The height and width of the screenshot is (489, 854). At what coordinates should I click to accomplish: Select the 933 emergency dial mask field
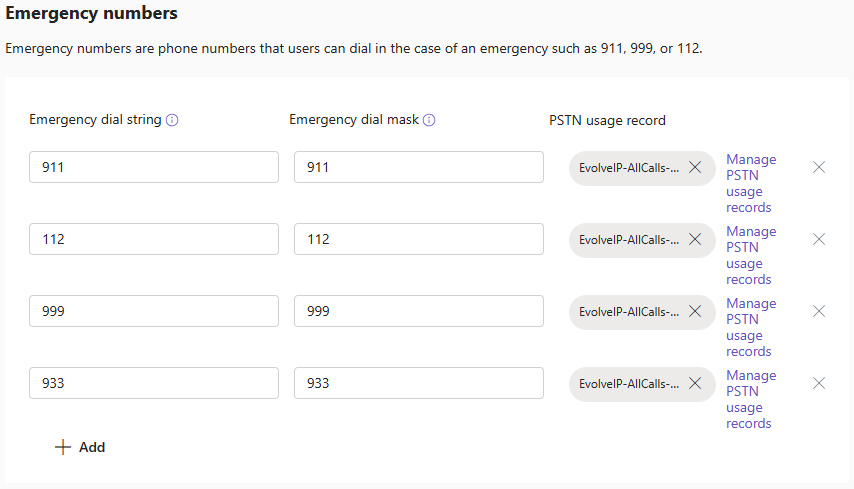pos(418,383)
